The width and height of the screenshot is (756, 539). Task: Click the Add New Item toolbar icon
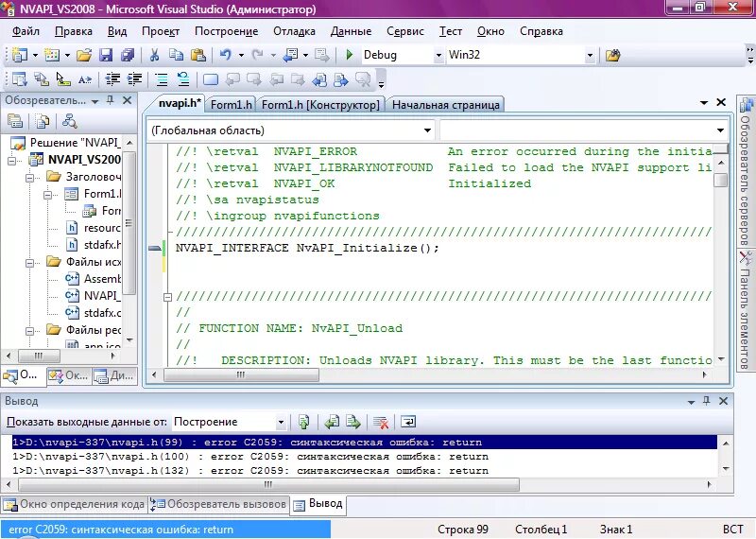(52, 55)
